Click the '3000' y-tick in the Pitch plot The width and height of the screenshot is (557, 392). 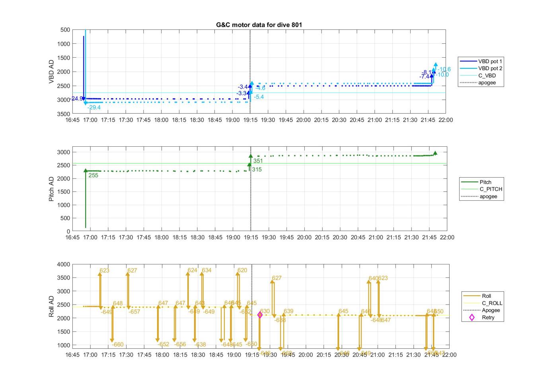(x=64, y=152)
